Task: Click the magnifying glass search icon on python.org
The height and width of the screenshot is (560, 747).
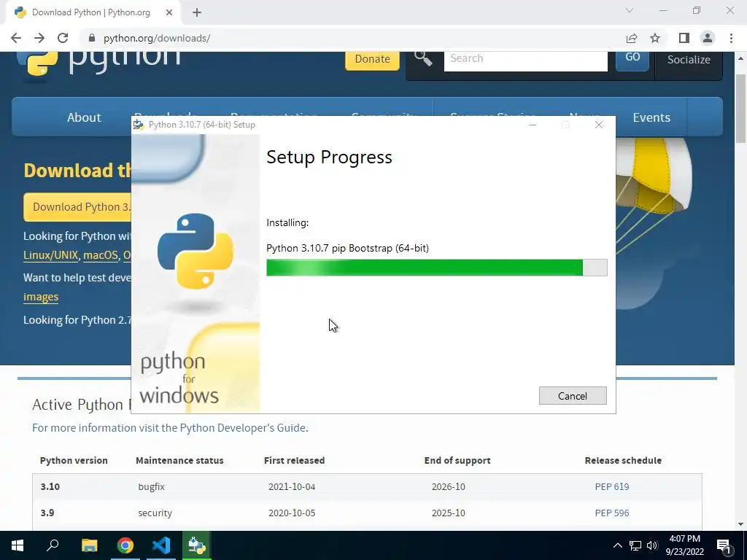Action: [x=423, y=58]
